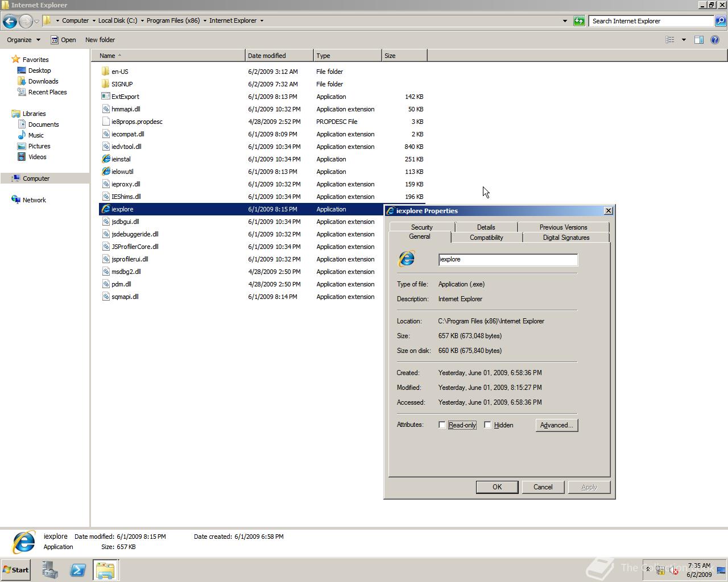Switch to the Details tab
The height and width of the screenshot is (582, 728).
[486, 227]
